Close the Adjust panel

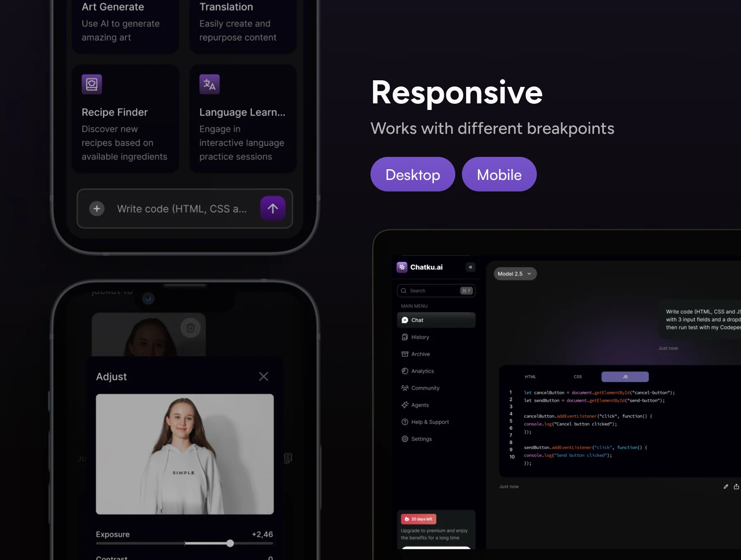point(263,376)
